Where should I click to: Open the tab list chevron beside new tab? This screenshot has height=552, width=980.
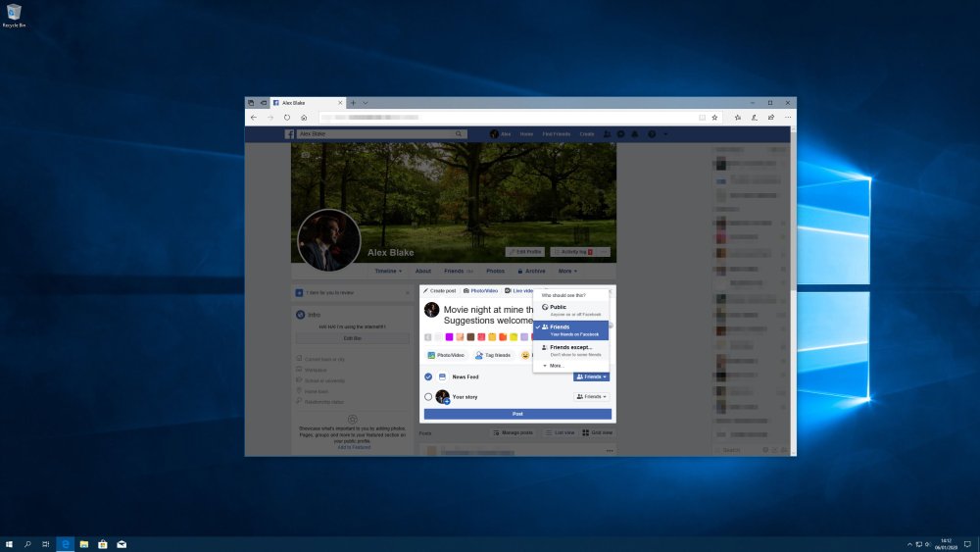[366, 103]
